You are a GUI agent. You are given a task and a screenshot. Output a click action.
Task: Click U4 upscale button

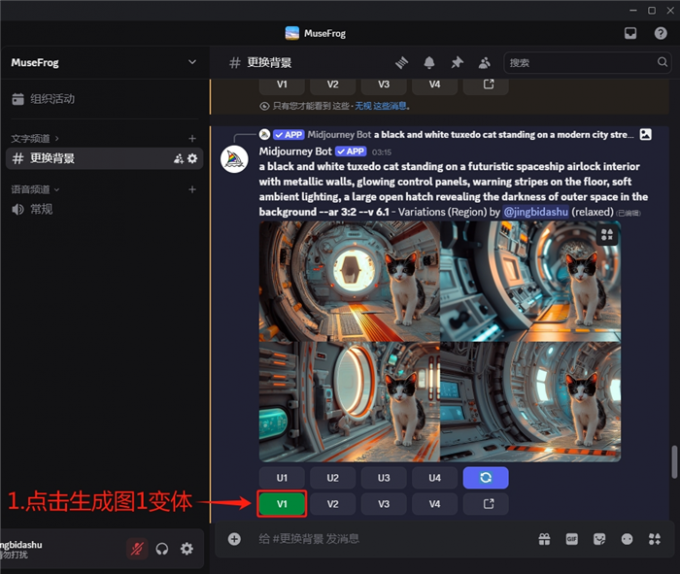(435, 478)
